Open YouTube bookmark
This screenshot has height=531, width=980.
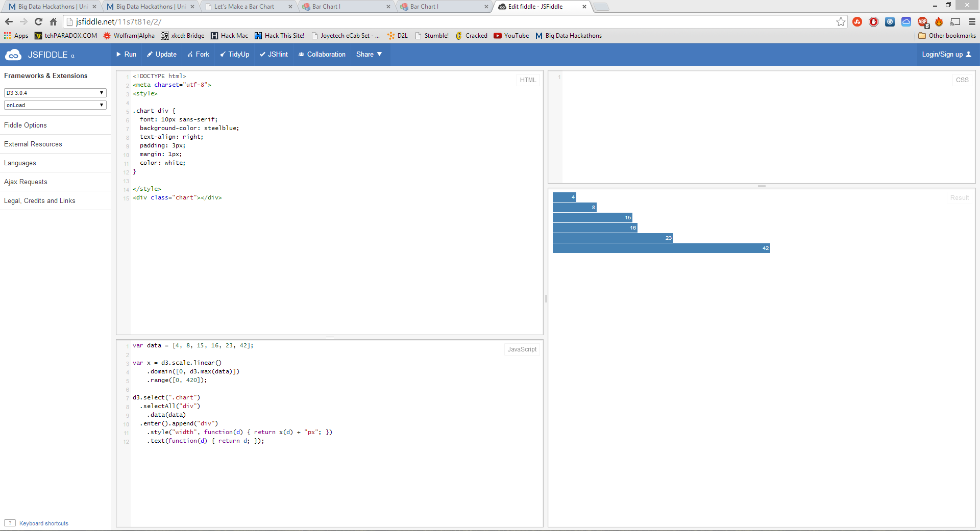point(511,36)
